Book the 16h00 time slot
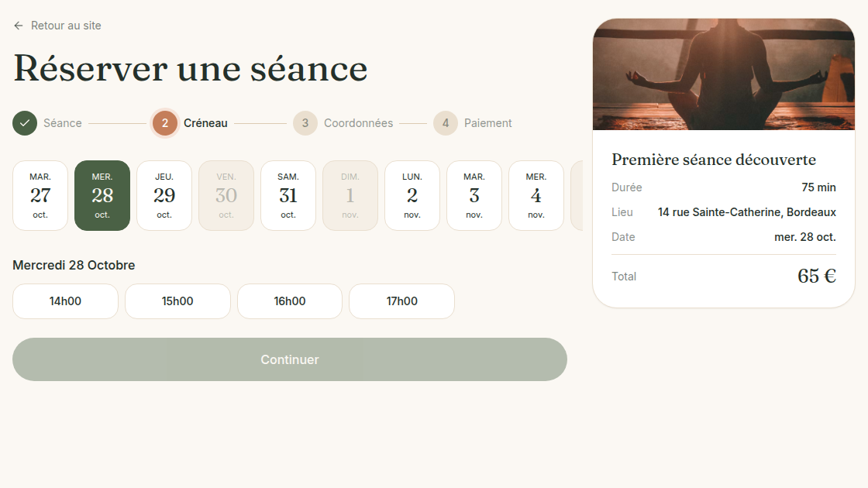The height and width of the screenshot is (488, 868). coord(290,301)
